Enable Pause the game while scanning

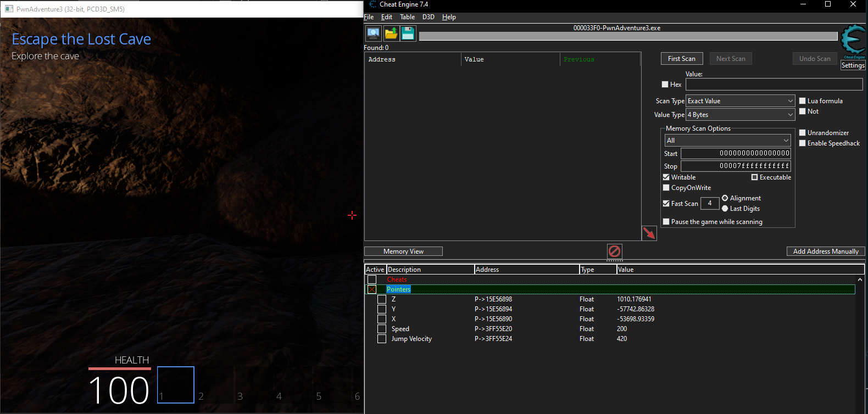(x=666, y=222)
